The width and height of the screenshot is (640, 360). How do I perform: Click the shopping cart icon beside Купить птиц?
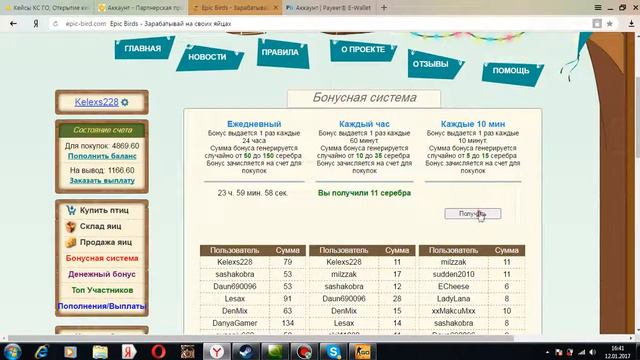click(x=71, y=210)
